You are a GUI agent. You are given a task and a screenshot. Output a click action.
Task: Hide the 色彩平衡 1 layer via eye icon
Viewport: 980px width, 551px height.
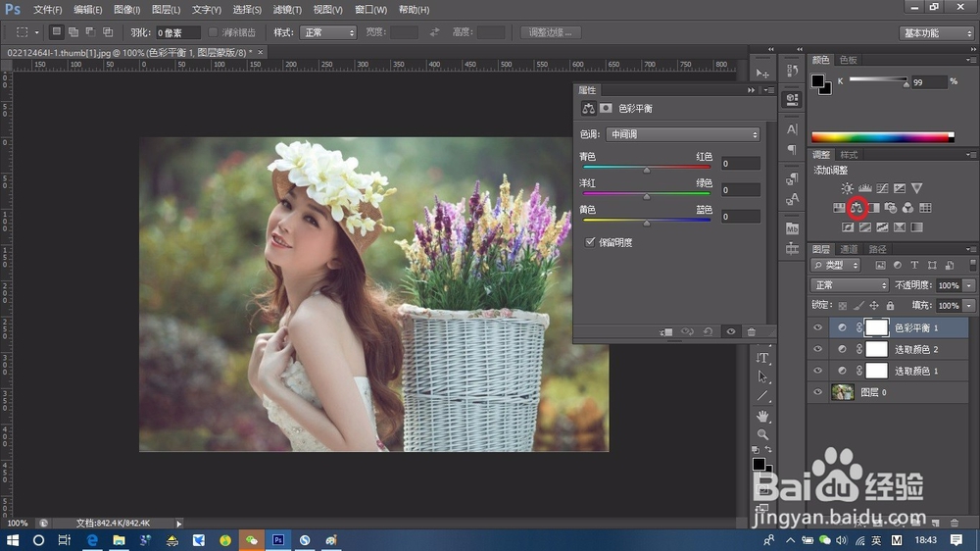(818, 328)
